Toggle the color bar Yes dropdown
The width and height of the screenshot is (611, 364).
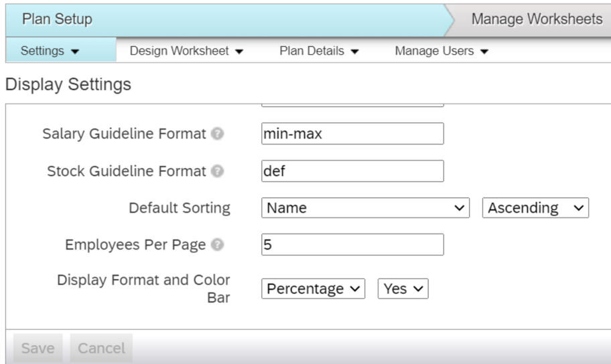(403, 289)
